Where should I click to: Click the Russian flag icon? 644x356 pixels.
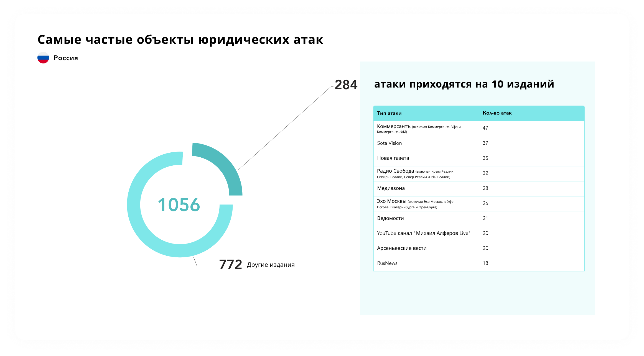pyautogui.click(x=43, y=58)
